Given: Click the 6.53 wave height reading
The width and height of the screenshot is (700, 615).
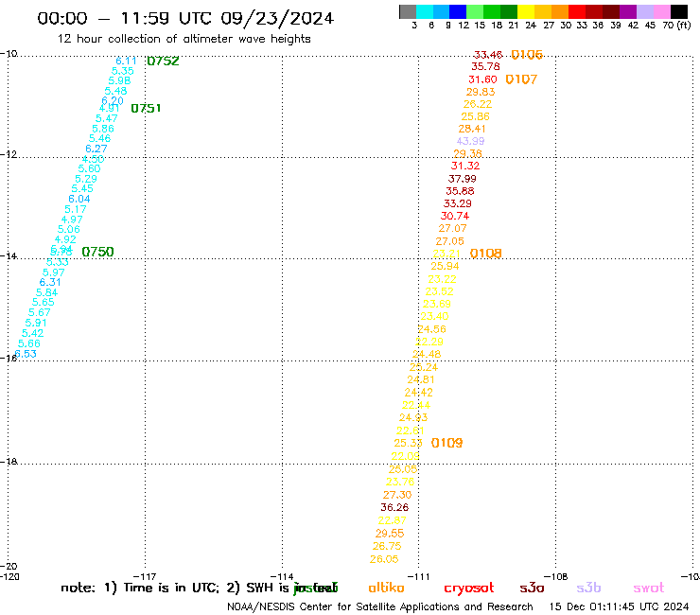Looking at the screenshot, I should (x=26, y=354).
